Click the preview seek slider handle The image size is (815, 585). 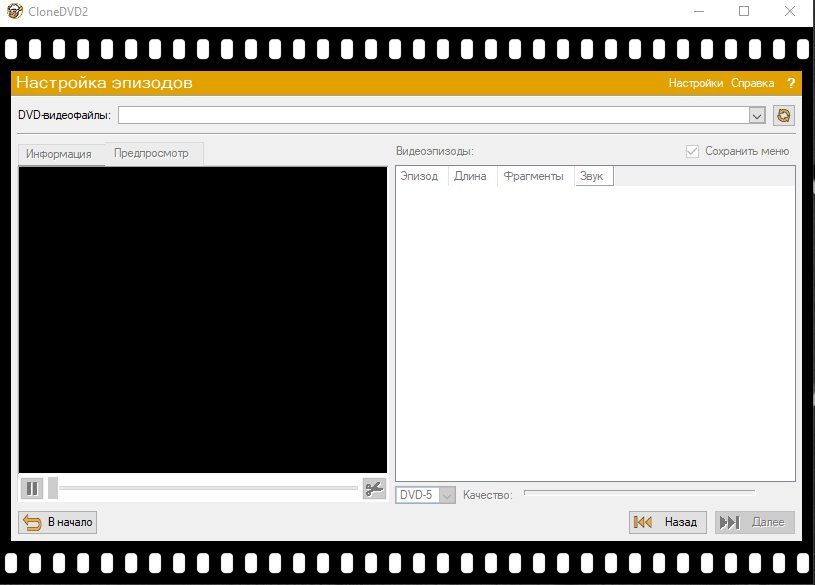[52, 488]
